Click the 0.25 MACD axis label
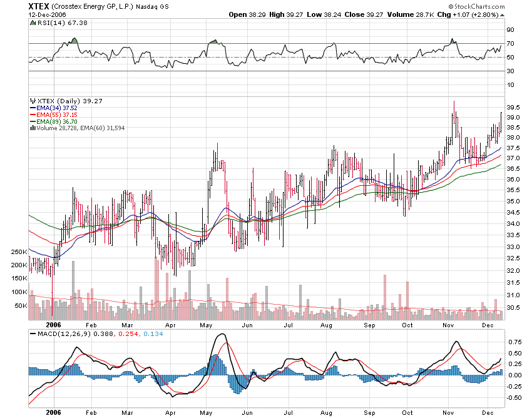 (x=515, y=364)
